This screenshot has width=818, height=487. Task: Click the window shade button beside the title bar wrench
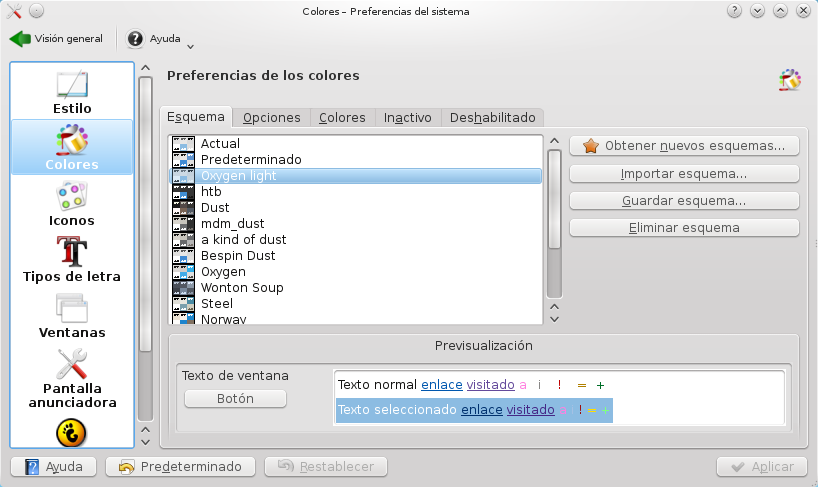37,11
